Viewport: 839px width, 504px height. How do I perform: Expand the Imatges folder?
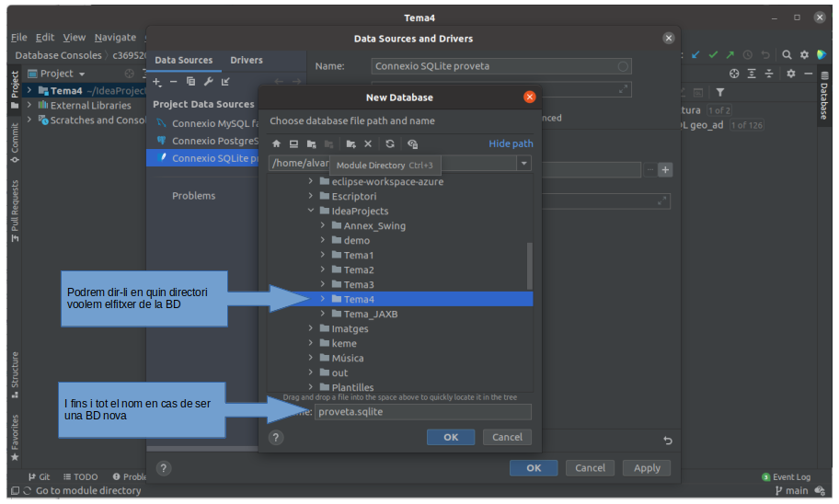click(x=310, y=328)
